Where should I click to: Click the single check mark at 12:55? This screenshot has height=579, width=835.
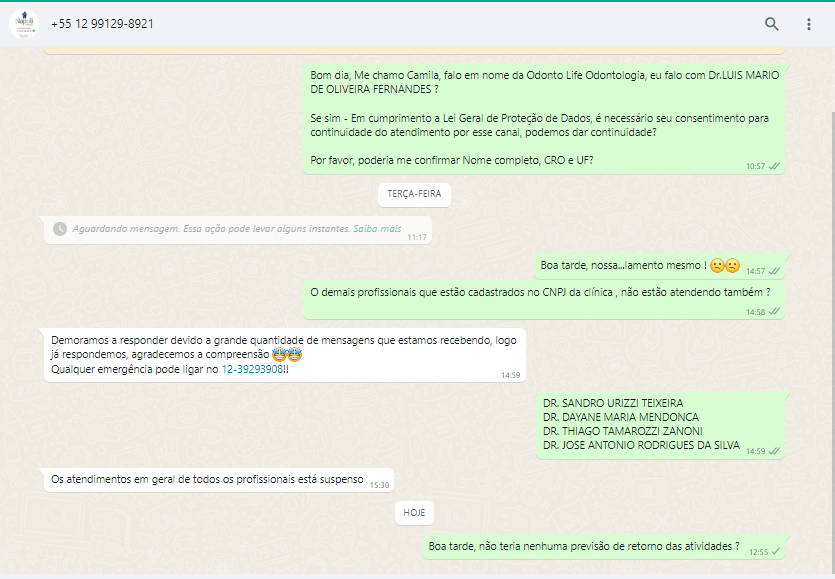pos(775,552)
